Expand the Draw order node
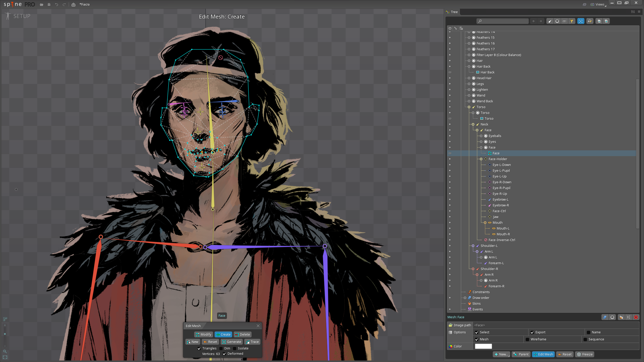This screenshot has height=362, width=644. pos(465,298)
